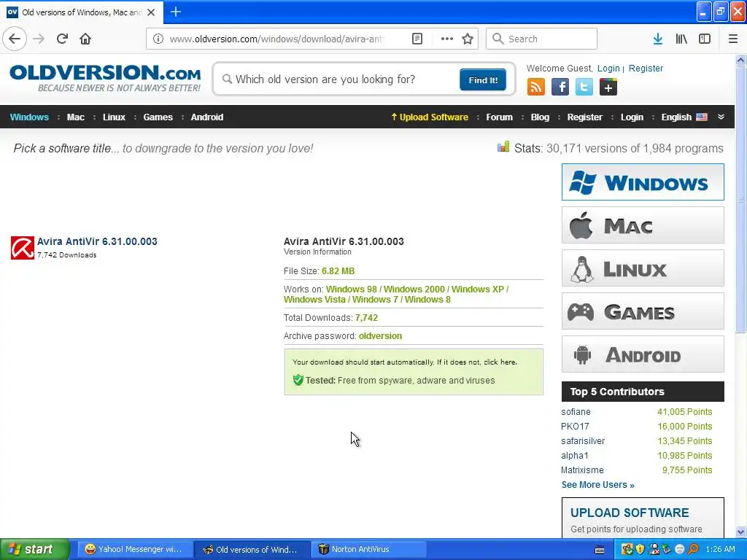747x560 pixels.
Task: Open the Firefox hamburger menu
Action: [x=733, y=39]
